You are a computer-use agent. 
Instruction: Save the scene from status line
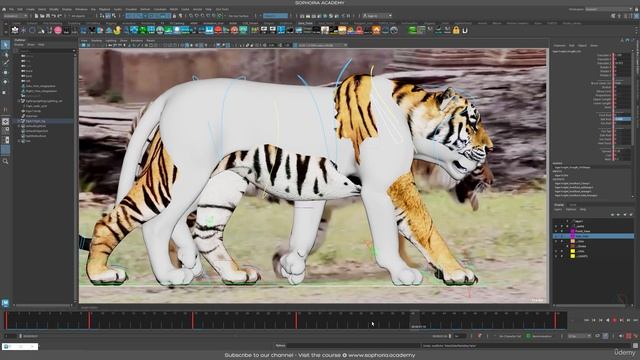(x=48, y=16)
